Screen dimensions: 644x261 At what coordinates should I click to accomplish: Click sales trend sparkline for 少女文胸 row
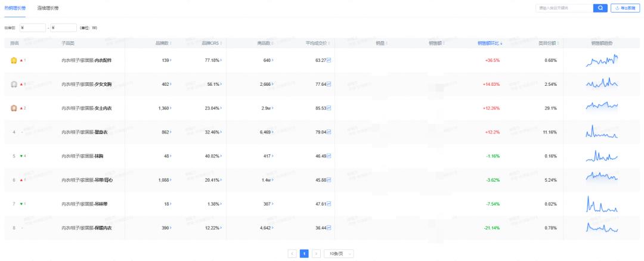click(602, 83)
